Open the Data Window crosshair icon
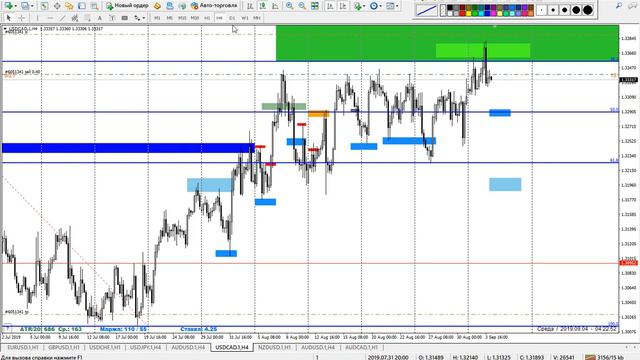This screenshot has height=360, width=640. [x=57, y=6]
